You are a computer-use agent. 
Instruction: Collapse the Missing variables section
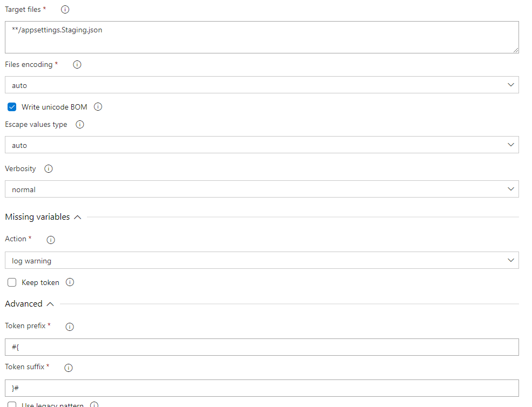77,216
